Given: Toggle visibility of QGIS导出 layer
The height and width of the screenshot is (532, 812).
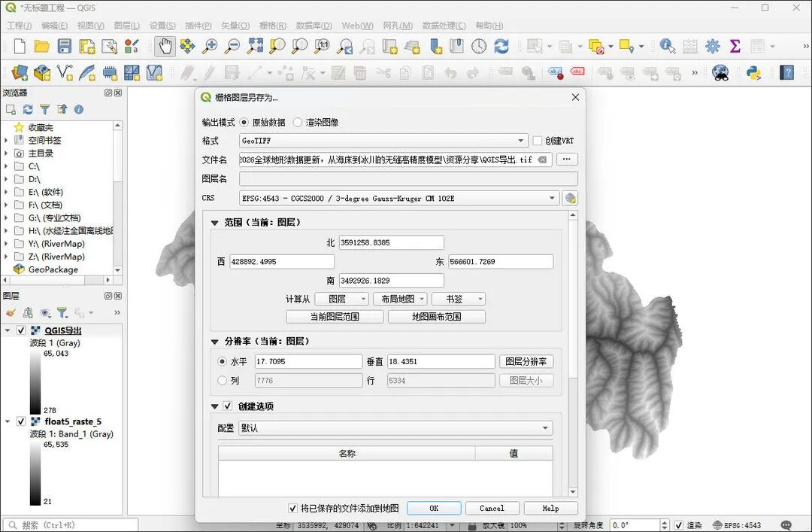Looking at the screenshot, I should [21, 330].
